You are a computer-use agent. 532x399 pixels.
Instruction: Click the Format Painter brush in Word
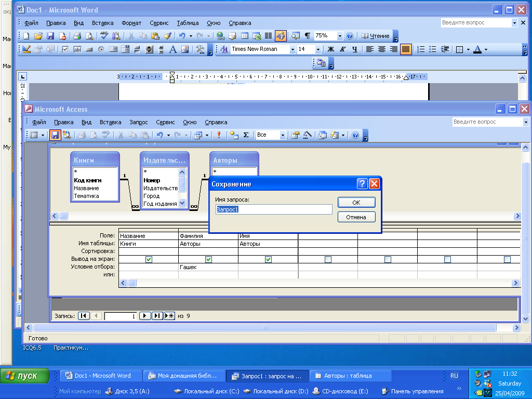pyautogui.click(x=167, y=36)
